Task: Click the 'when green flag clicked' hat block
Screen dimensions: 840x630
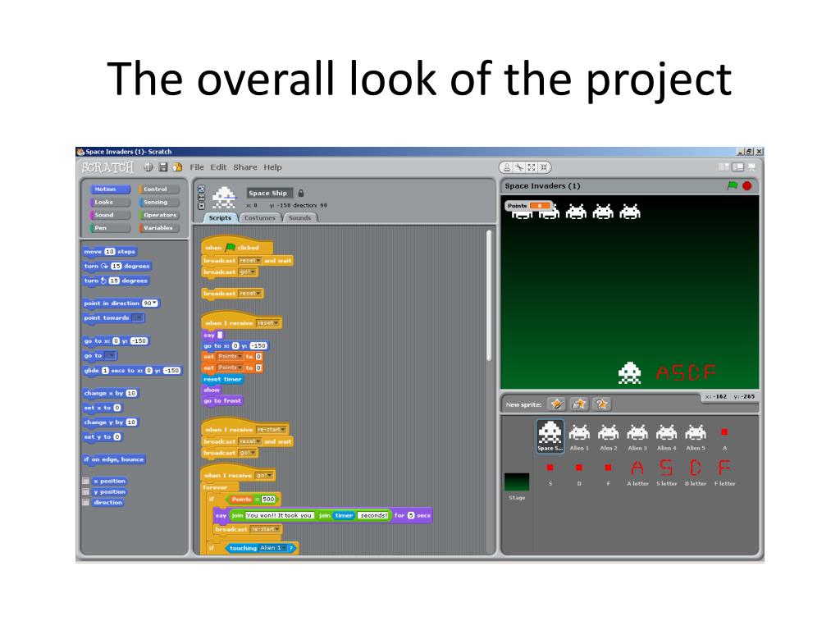Action: pyautogui.click(x=237, y=246)
